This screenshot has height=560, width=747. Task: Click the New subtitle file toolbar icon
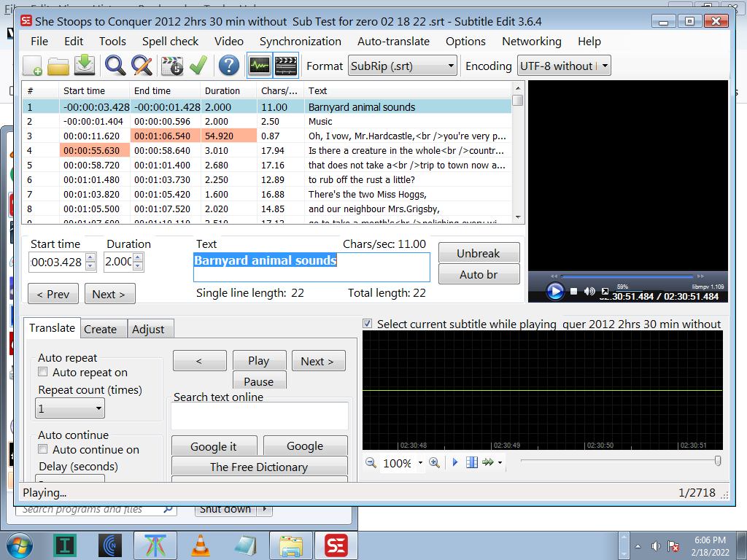coord(33,66)
